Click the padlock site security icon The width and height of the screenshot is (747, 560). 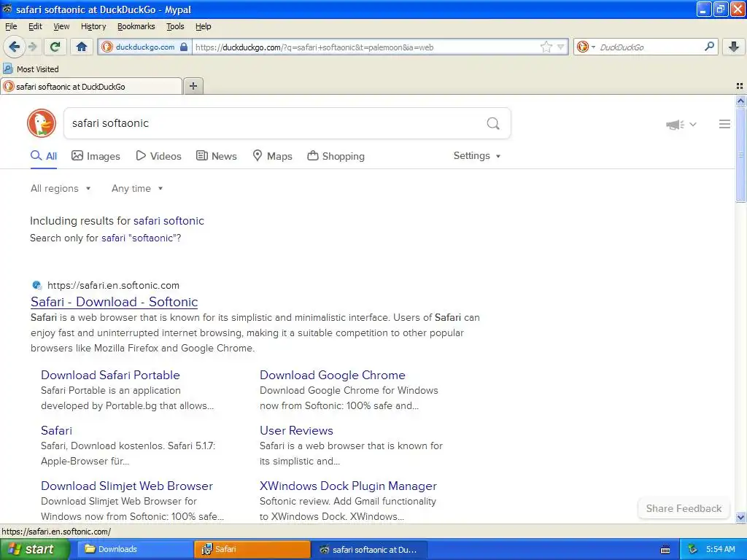point(184,47)
